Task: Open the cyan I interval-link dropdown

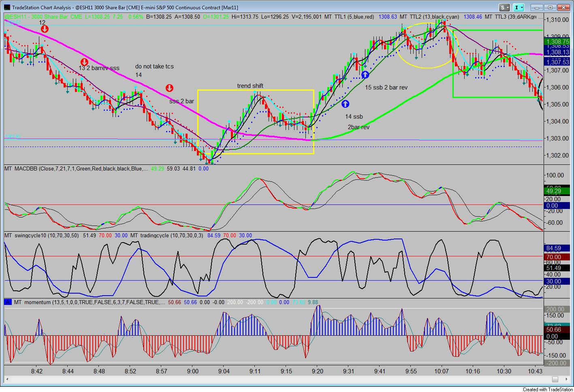Action: pos(518,7)
